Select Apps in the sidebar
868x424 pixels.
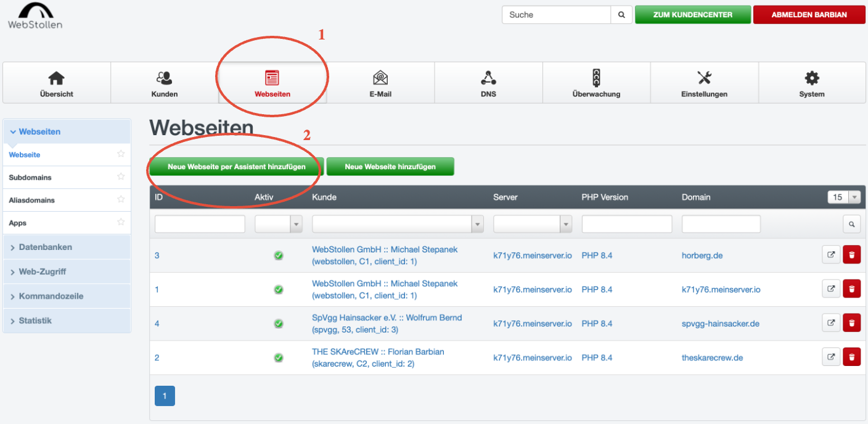[x=18, y=223]
